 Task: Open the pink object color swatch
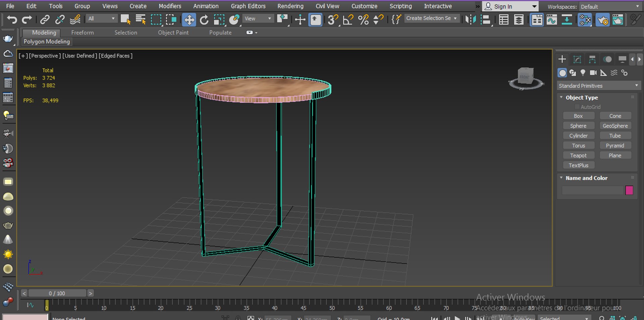(629, 190)
